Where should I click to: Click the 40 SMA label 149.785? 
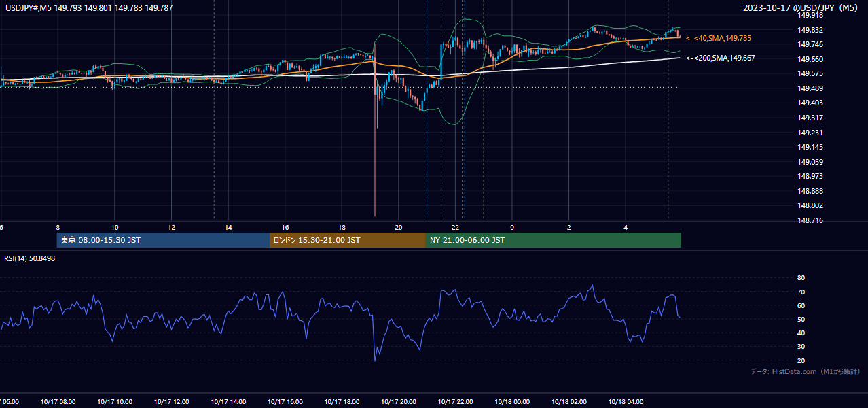(x=719, y=39)
